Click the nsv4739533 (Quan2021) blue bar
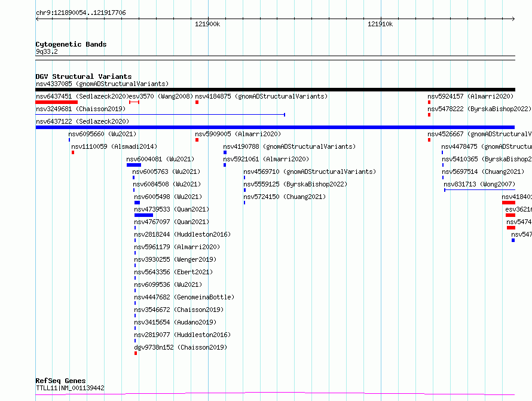 143,215
